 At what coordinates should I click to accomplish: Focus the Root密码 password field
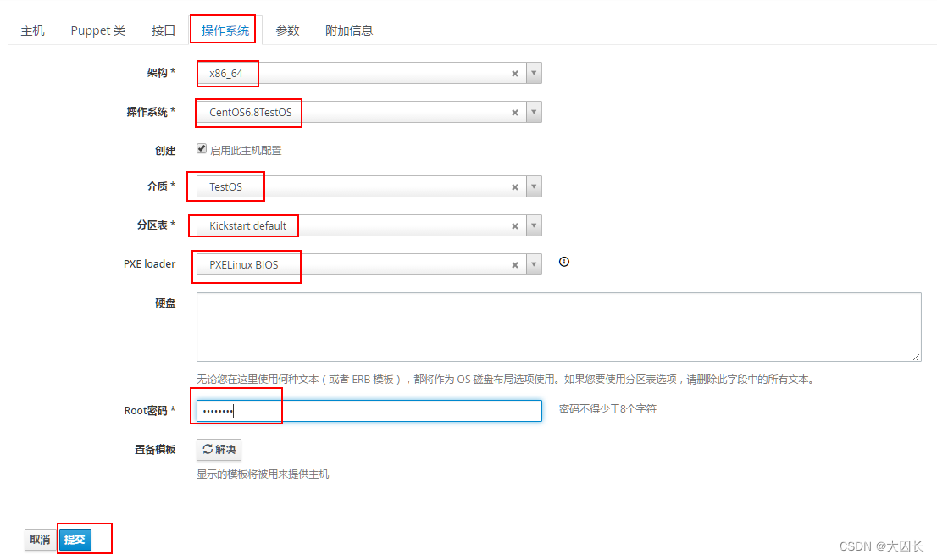(369, 411)
